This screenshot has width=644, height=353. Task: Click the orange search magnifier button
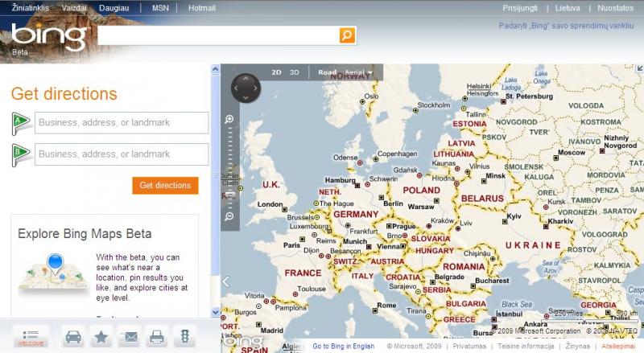tap(347, 35)
